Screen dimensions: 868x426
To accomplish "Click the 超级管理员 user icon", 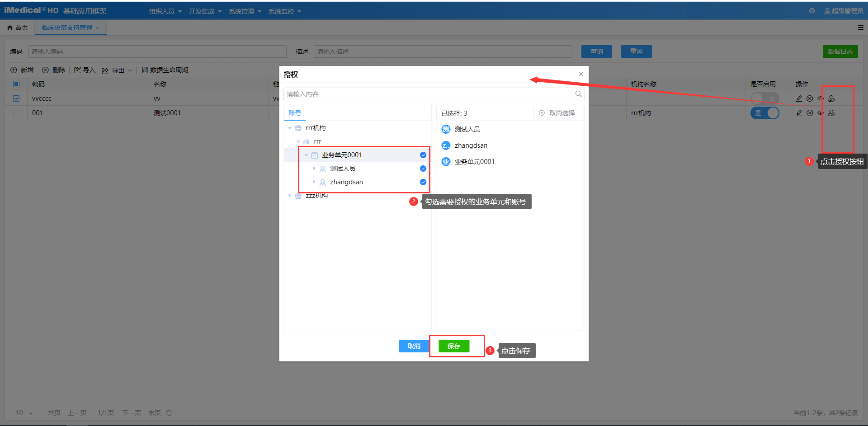I will click(827, 11).
